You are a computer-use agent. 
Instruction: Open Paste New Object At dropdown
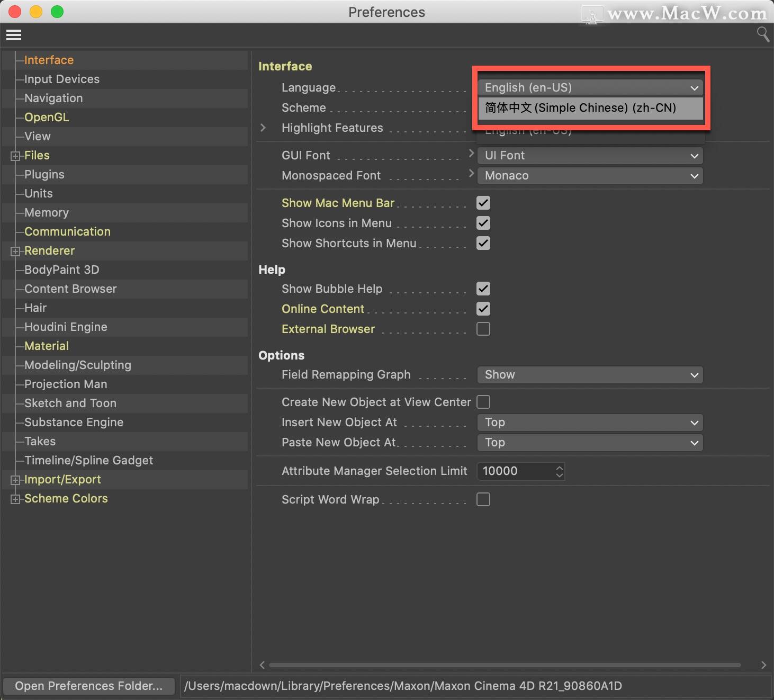coord(590,443)
